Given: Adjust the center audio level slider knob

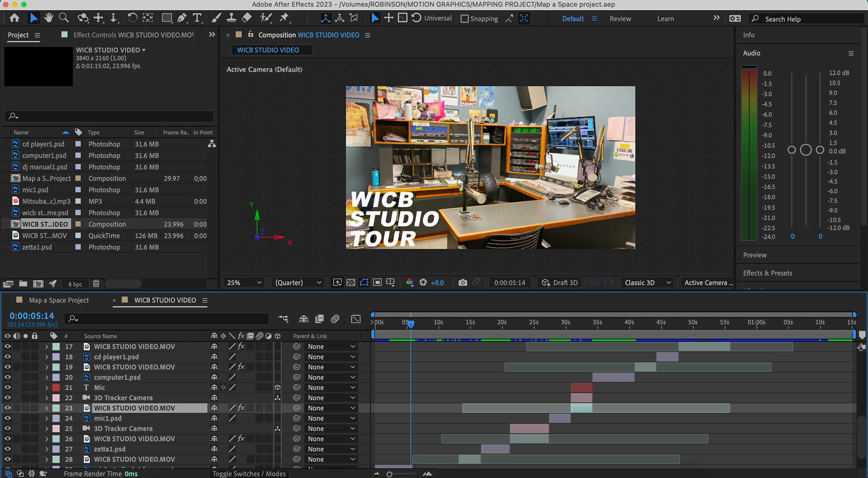Looking at the screenshot, I should 806,150.
